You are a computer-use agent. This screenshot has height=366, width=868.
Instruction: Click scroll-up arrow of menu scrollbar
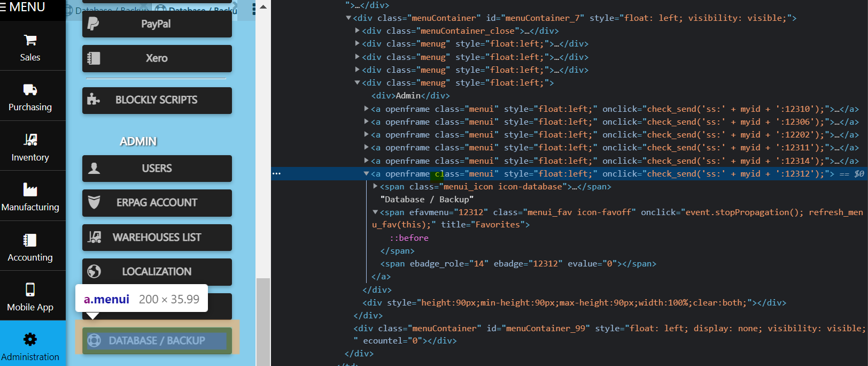click(x=263, y=7)
